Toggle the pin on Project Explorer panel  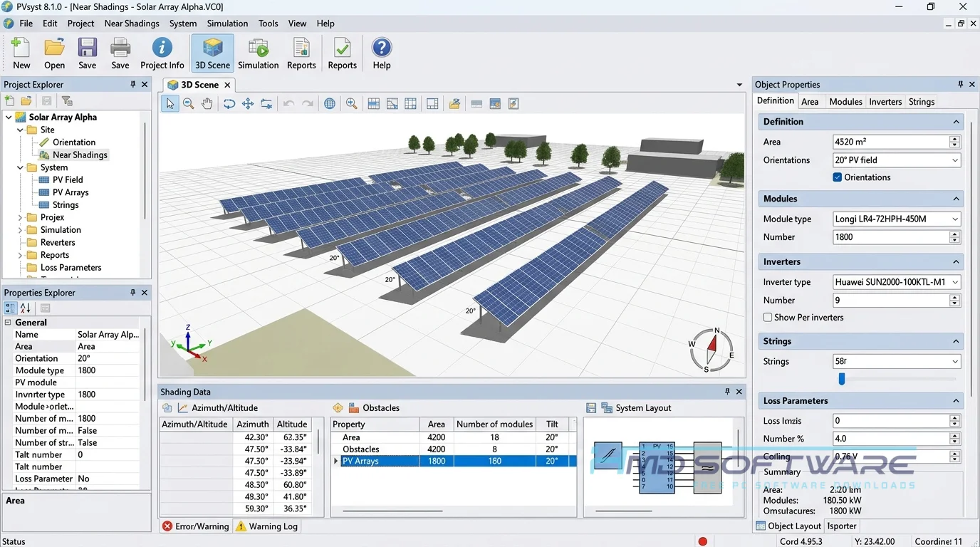[x=133, y=84]
